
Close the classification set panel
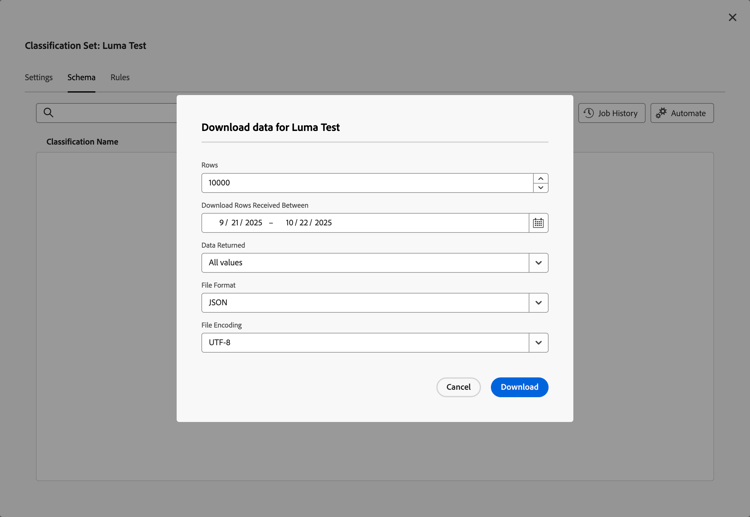pyautogui.click(x=732, y=17)
